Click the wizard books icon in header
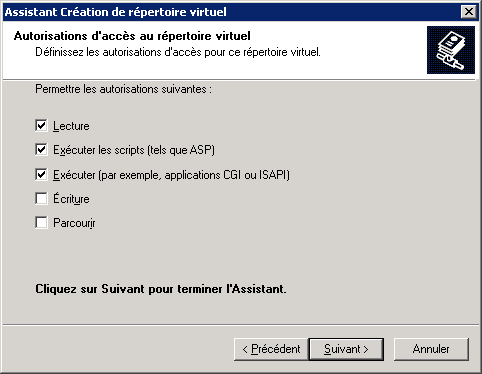This screenshot has height=374, width=482. (451, 50)
